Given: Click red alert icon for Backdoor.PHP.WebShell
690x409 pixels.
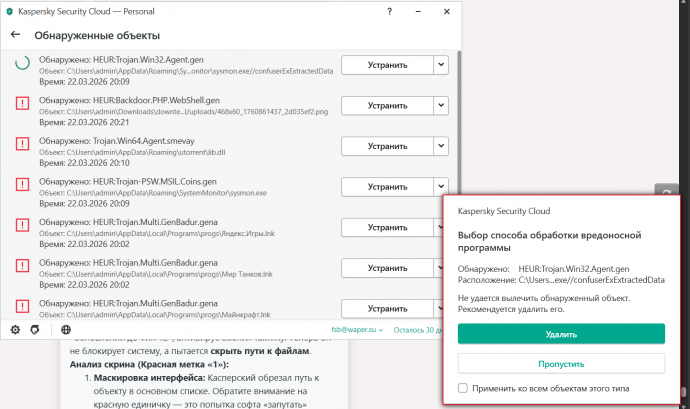Looking at the screenshot, I should coord(22,104).
